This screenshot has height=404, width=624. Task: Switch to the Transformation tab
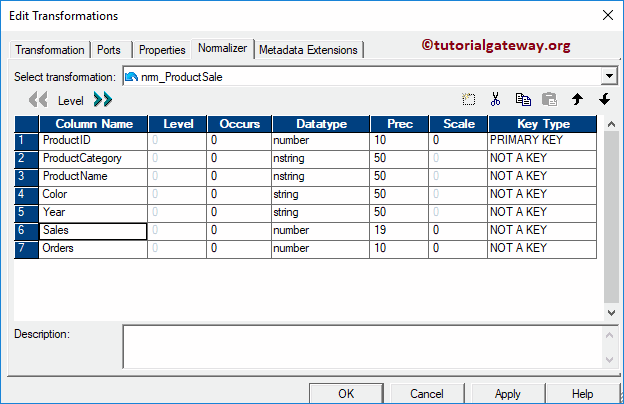(50, 50)
